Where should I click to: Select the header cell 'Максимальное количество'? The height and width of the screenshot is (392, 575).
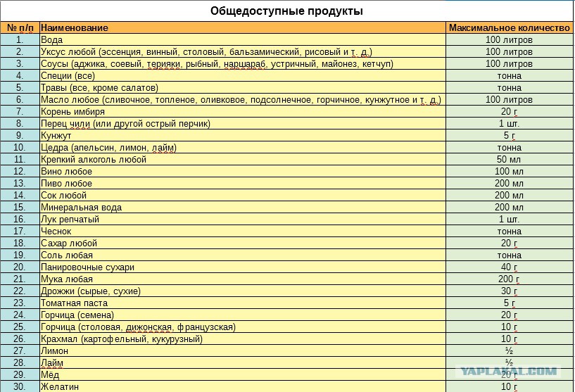510,28
